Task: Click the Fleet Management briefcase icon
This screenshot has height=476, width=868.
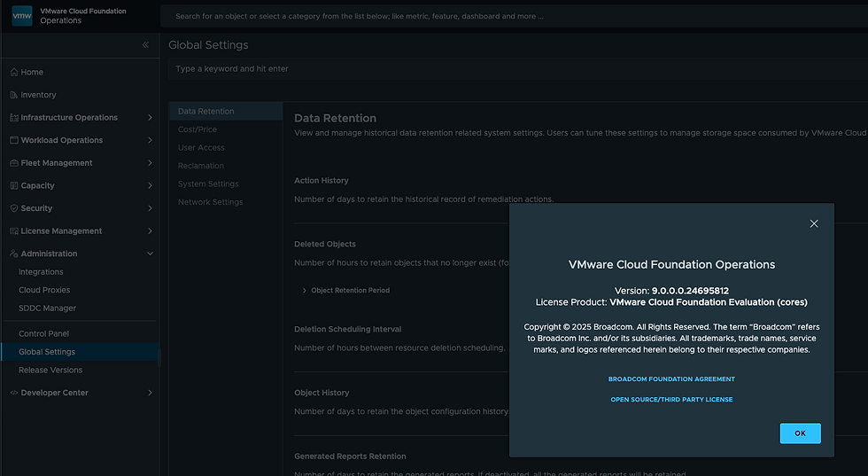Action: (x=14, y=163)
